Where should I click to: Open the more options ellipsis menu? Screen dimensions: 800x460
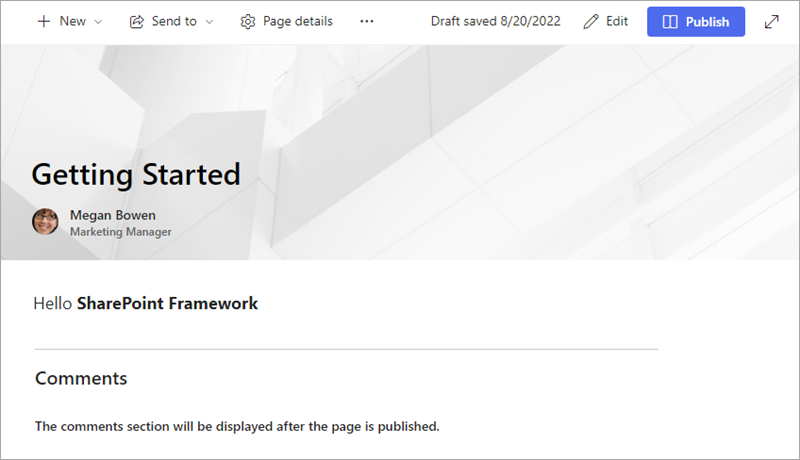[366, 21]
